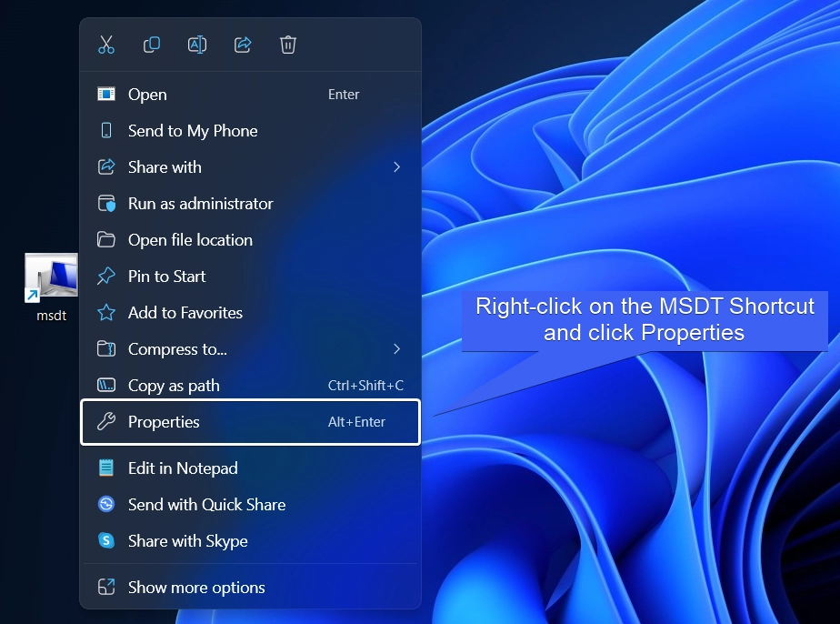
Task: Click the Quick Share icon
Action: coord(106,504)
